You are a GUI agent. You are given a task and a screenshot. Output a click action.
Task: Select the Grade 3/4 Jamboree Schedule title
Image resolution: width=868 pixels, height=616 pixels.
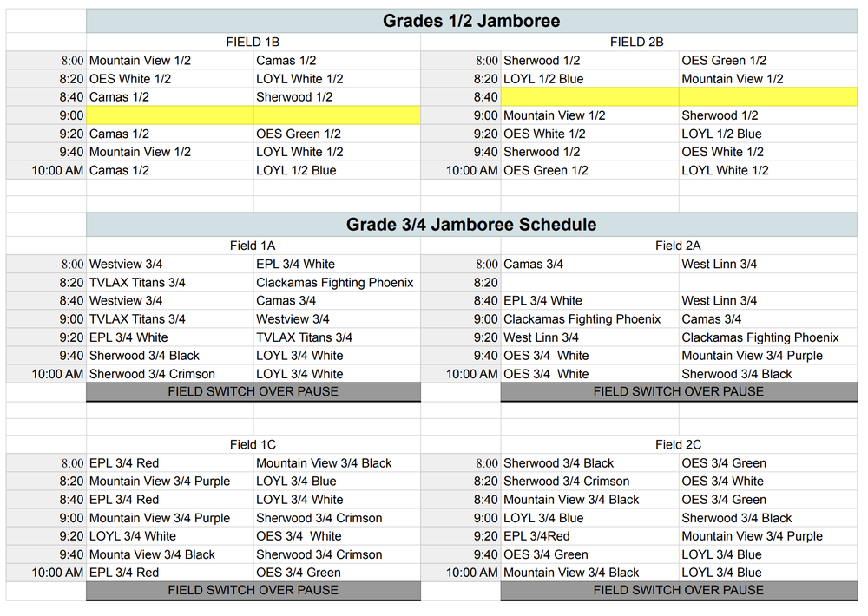point(471,225)
